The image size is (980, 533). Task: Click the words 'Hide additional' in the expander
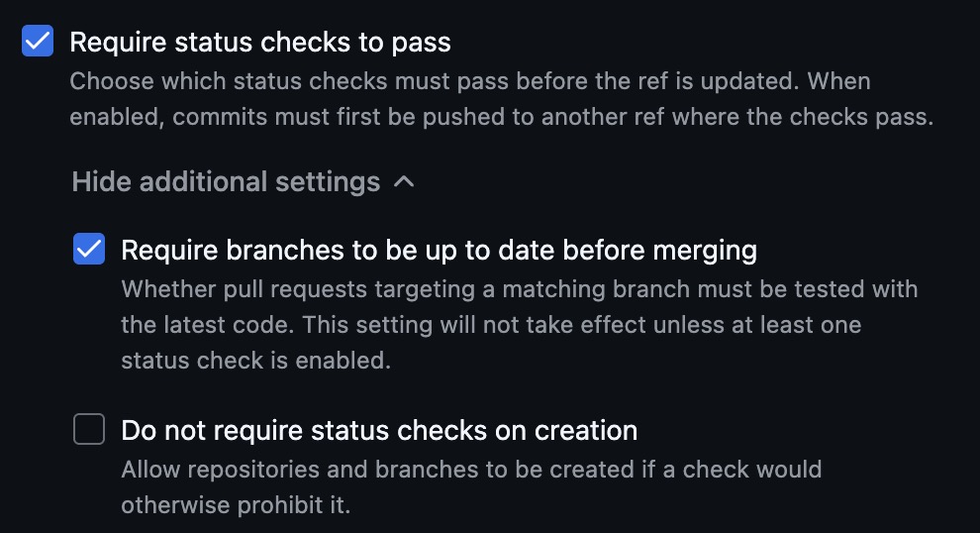[170, 182]
